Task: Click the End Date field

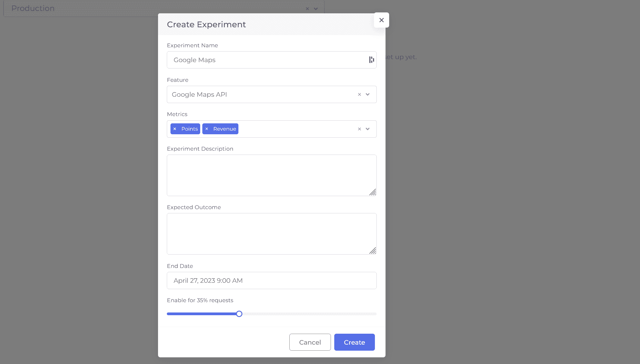Action: [271, 280]
